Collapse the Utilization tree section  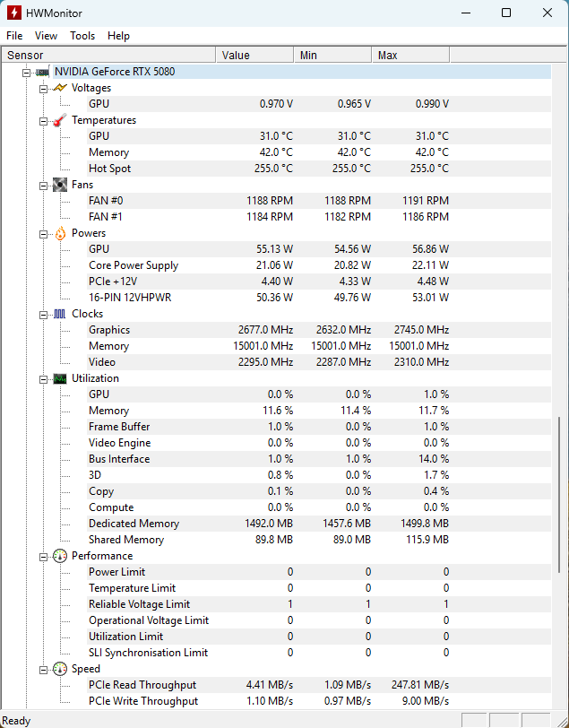click(43, 378)
